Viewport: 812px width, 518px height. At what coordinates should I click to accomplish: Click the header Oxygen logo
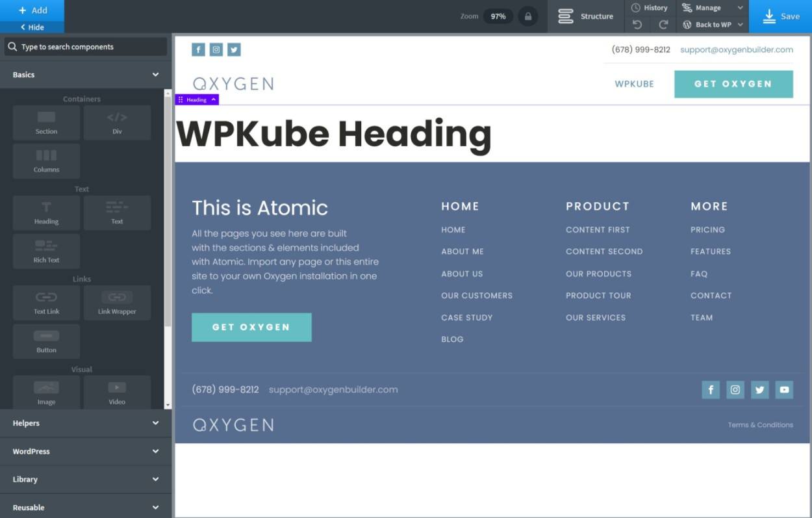click(233, 84)
